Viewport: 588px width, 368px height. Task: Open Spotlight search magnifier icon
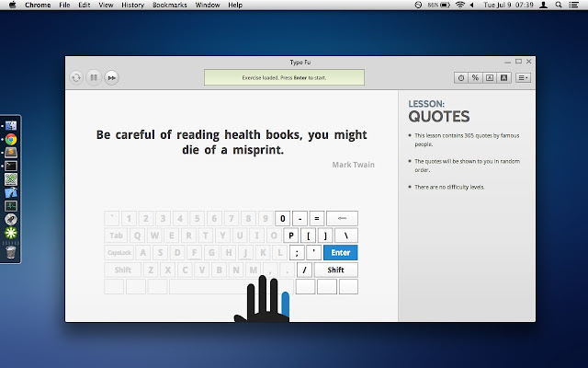pos(559,5)
